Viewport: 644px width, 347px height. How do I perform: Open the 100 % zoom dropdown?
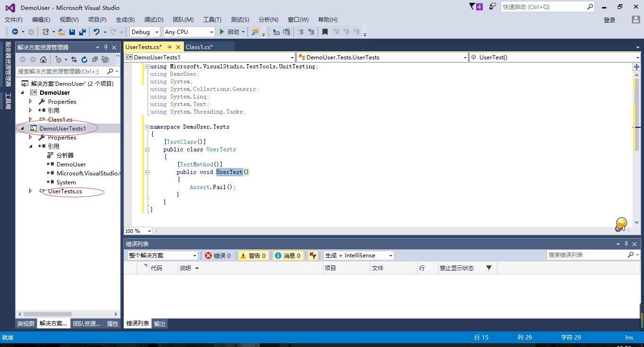pos(138,231)
